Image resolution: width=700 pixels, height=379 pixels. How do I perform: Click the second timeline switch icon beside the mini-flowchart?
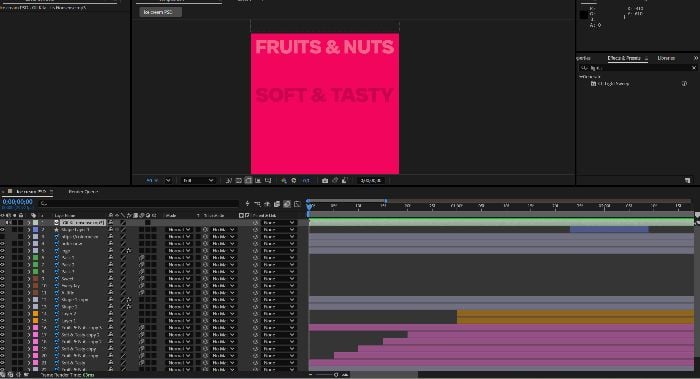(257, 204)
